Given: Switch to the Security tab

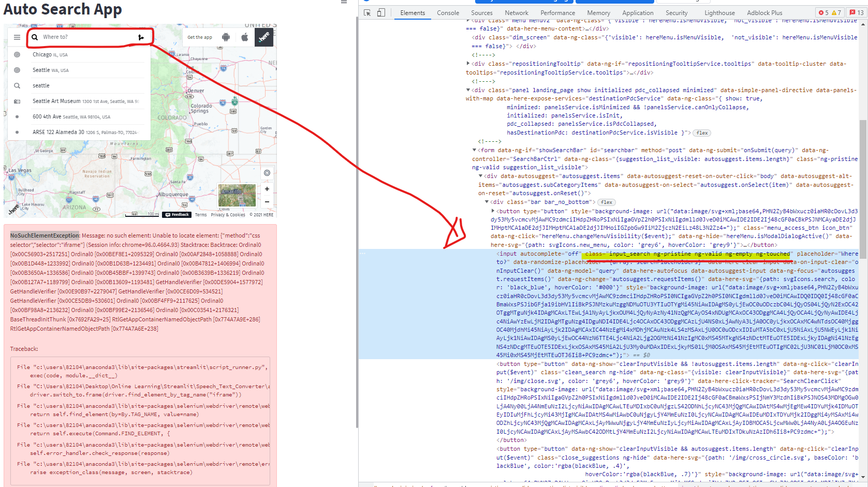Looking at the screenshot, I should click(677, 13).
